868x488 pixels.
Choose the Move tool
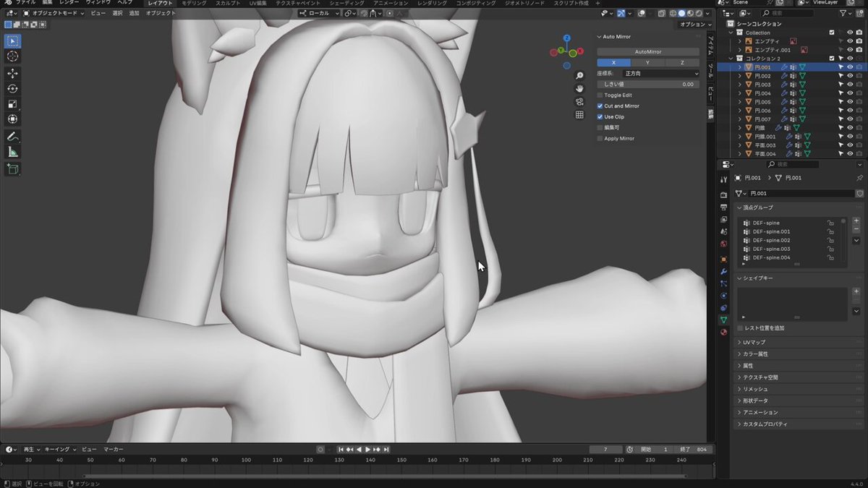pyautogui.click(x=12, y=74)
